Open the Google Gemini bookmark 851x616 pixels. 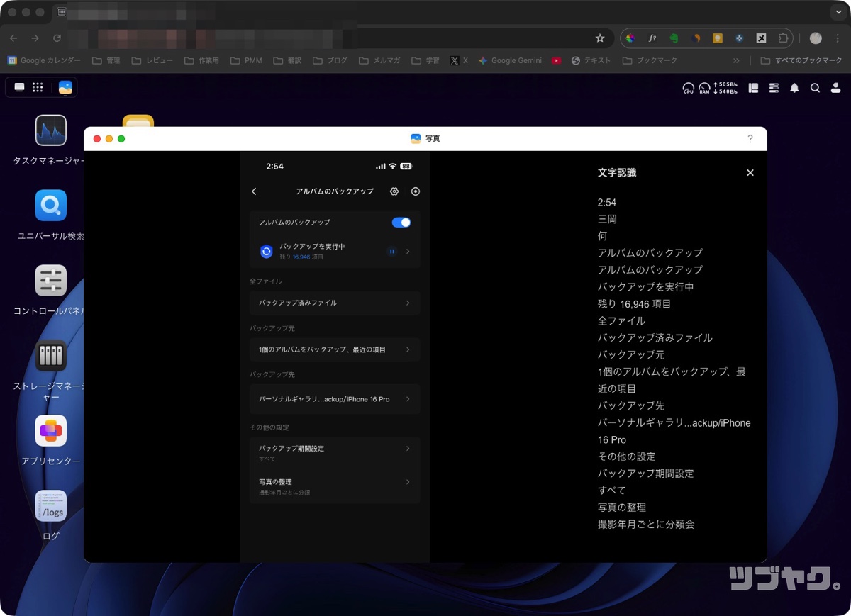pos(510,60)
